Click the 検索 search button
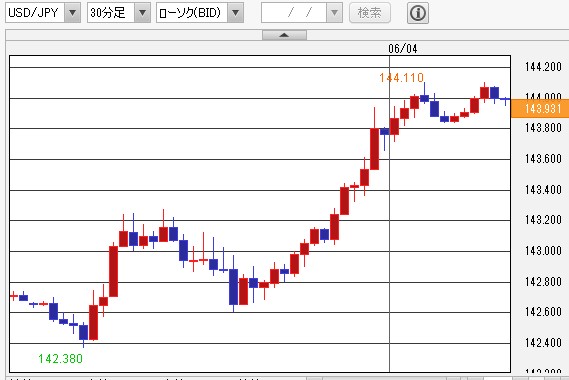 (x=370, y=13)
